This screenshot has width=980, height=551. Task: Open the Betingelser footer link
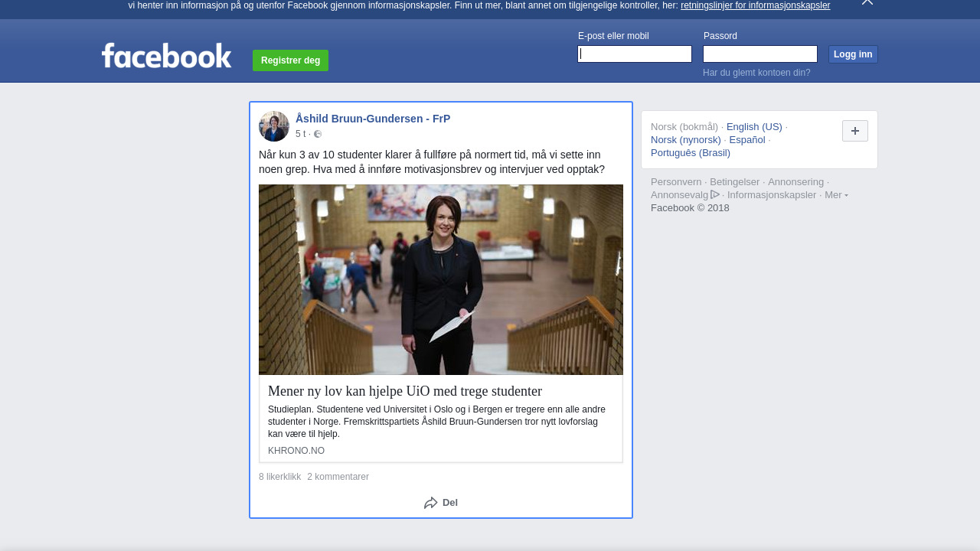pyautogui.click(x=735, y=182)
